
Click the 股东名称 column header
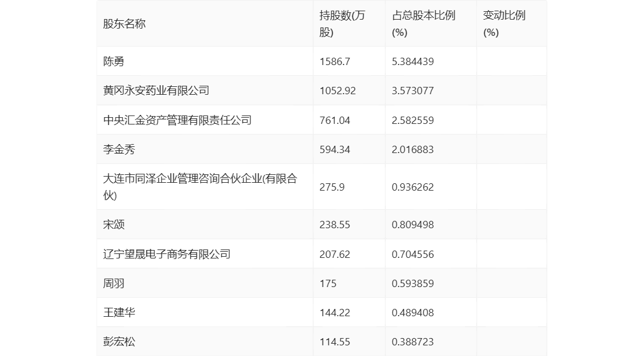tap(124, 24)
